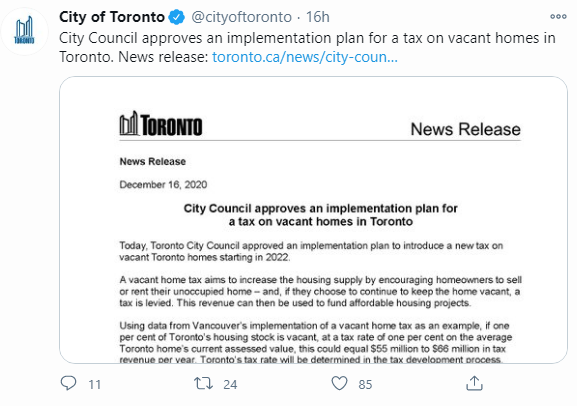Image resolution: width=577 pixels, height=406 pixels.
Task: Open the share tweet upload icon
Action: 474,383
